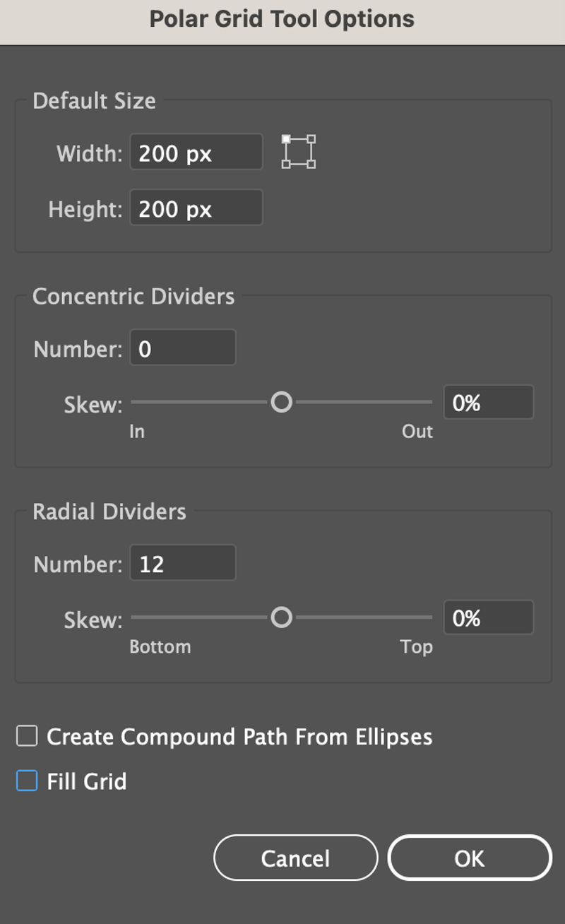The width and height of the screenshot is (565, 924).
Task: Confirm settings with the OK button
Action: point(469,858)
